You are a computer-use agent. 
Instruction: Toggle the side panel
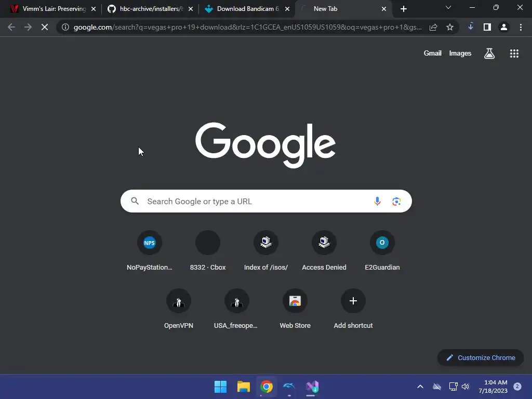point(487,27)
